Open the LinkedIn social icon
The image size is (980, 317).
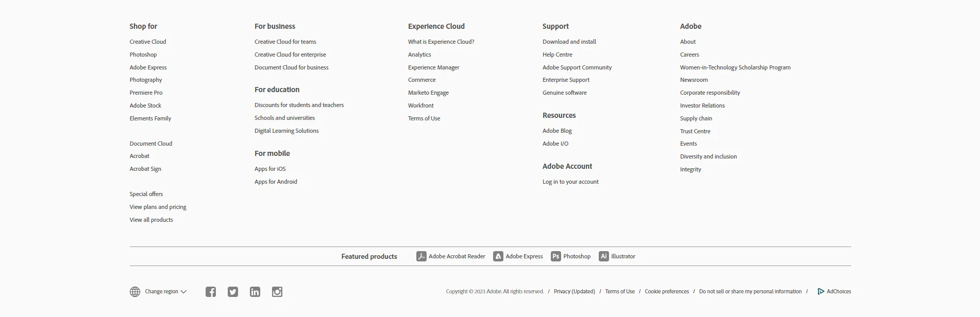(255, 292)
